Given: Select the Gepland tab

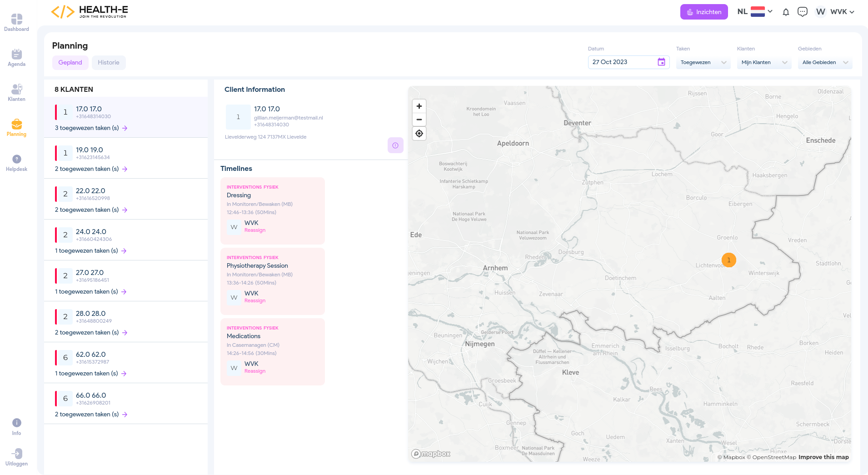Looking at the screenshot, I should point(70,63).
